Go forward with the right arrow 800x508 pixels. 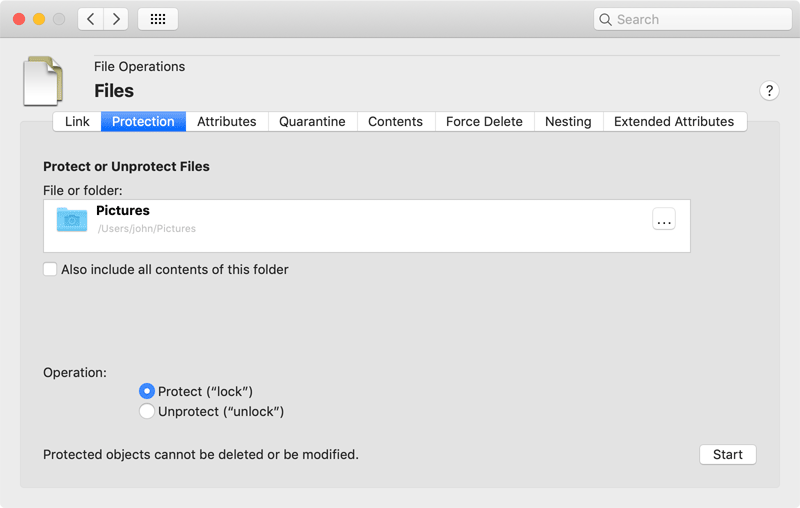116,19
